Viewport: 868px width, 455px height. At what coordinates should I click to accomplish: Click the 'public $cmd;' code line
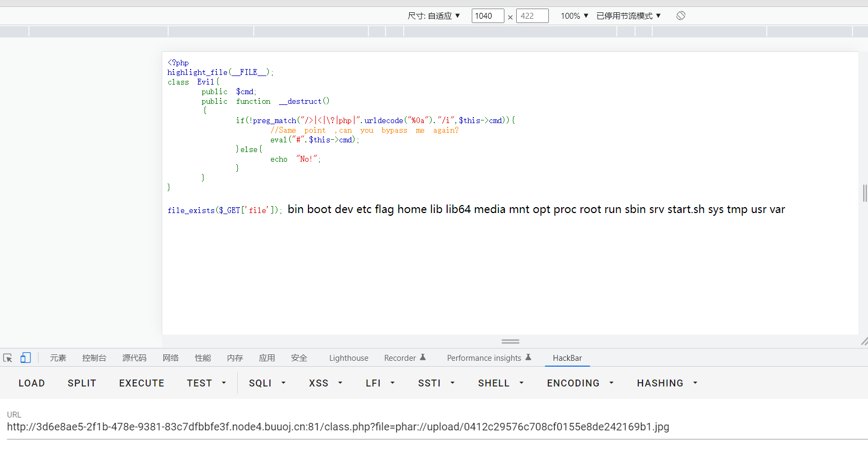(229, 92)
